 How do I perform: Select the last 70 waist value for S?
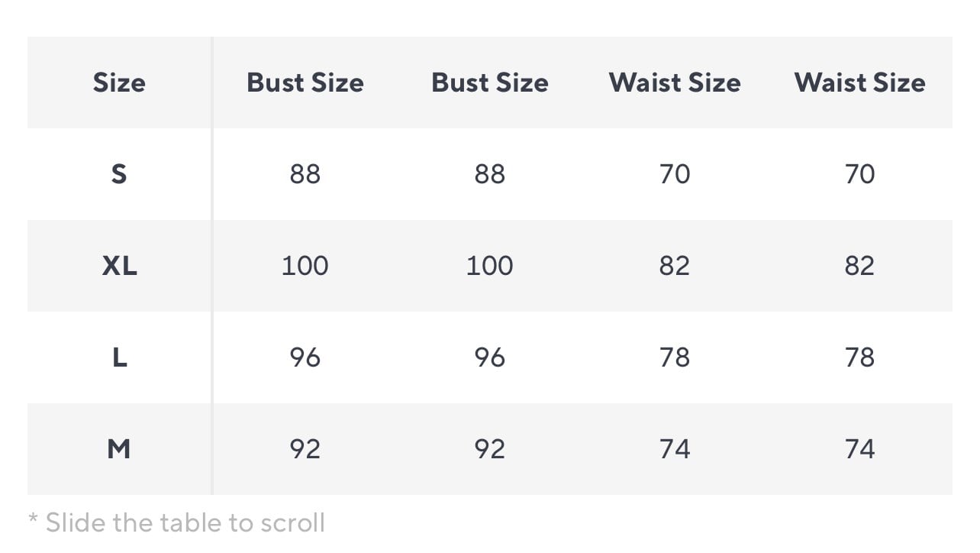pyautogui.click(x=859, y=174)
